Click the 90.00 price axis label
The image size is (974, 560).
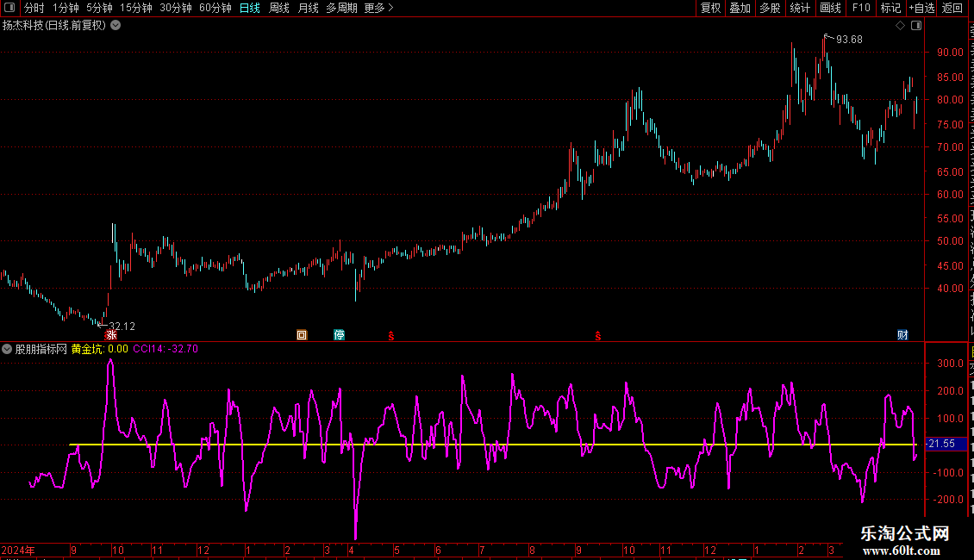pyautogui.click(x=951, y=53)
